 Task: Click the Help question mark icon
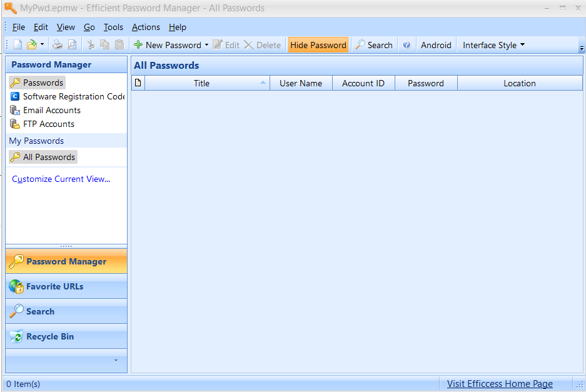[407, 45]
